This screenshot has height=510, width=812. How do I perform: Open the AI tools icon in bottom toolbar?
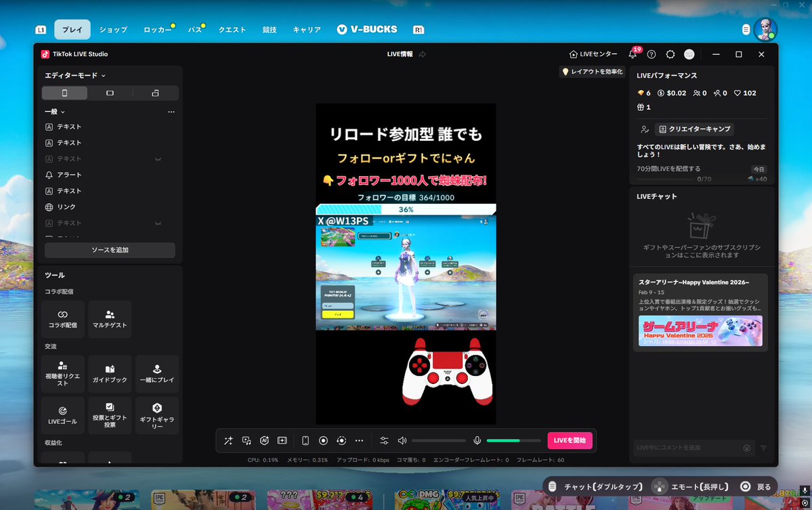264,441
